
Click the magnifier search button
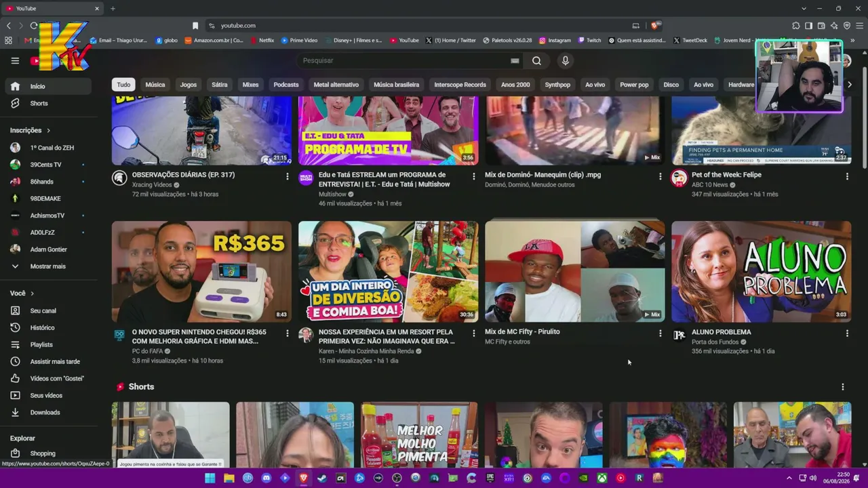(x=536, y=60)
